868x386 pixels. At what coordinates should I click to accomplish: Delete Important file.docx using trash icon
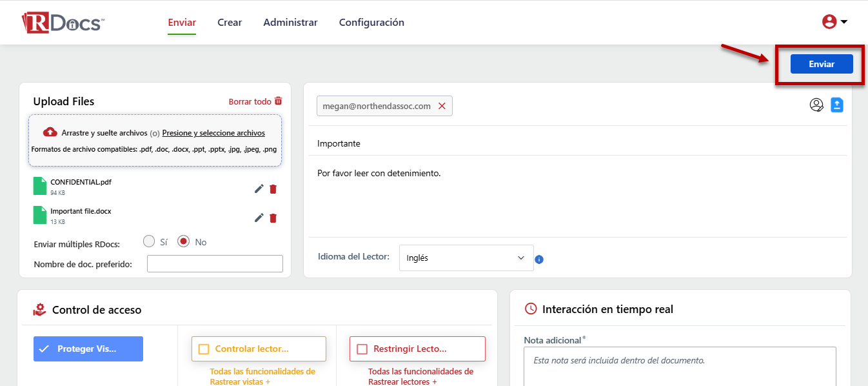(273, 218)
